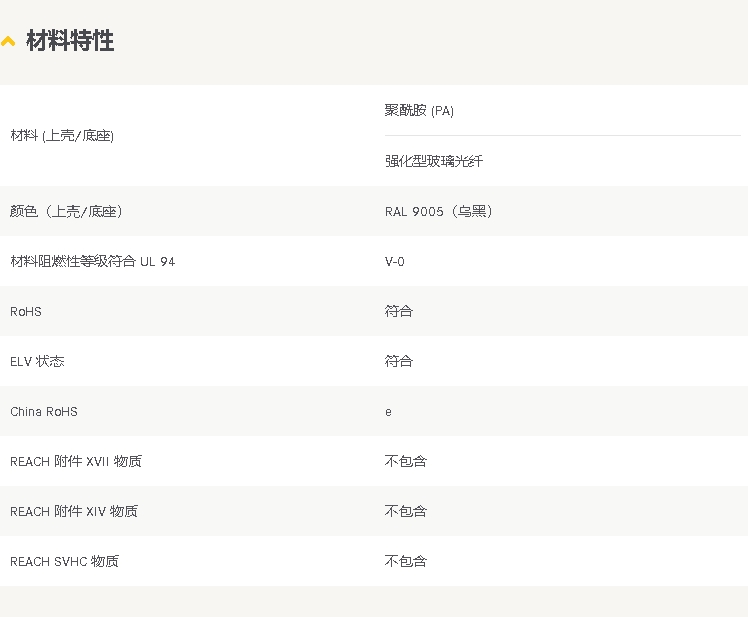
Task: Select REACH 附件 XIV 物质 label
Action: coord(74,511)
